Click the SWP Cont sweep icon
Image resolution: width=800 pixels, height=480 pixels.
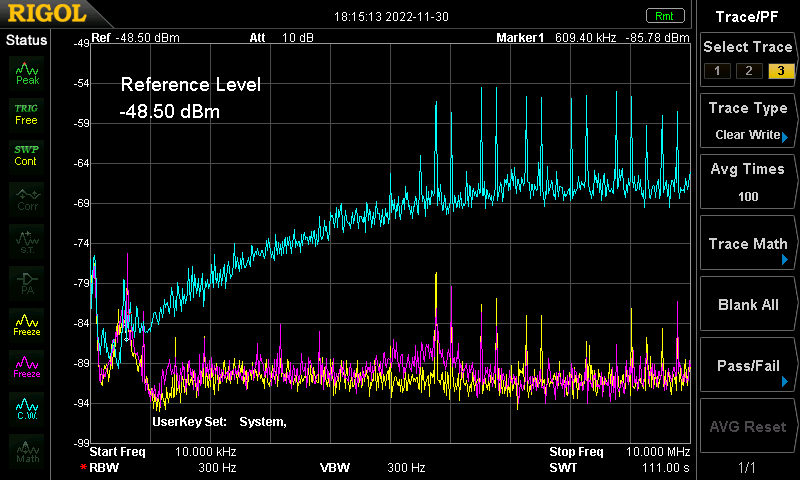point(27,156)
